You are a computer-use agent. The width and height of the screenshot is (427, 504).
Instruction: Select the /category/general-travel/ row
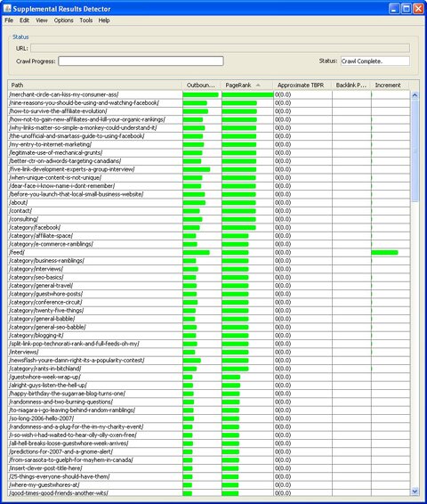point(209,286)
